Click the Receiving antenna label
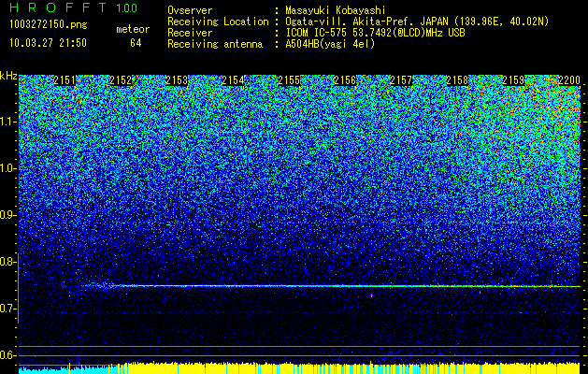This screenshot has height=374, width=588. (215, 44)
